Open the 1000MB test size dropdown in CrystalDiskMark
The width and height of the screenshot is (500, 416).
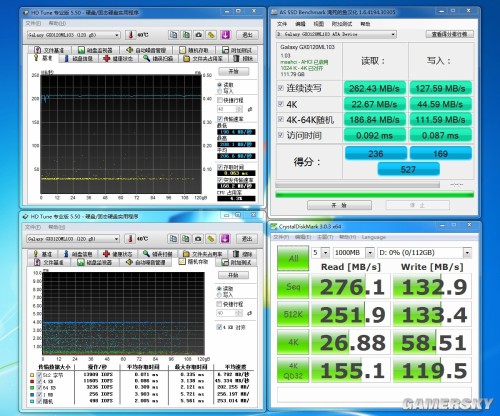(x=354, y=253)
